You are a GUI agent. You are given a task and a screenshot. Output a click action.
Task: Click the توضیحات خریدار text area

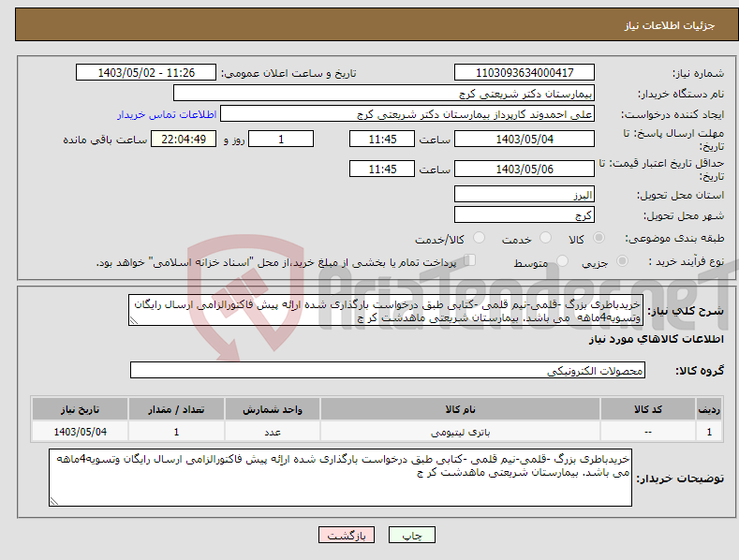tap(340, 478)
